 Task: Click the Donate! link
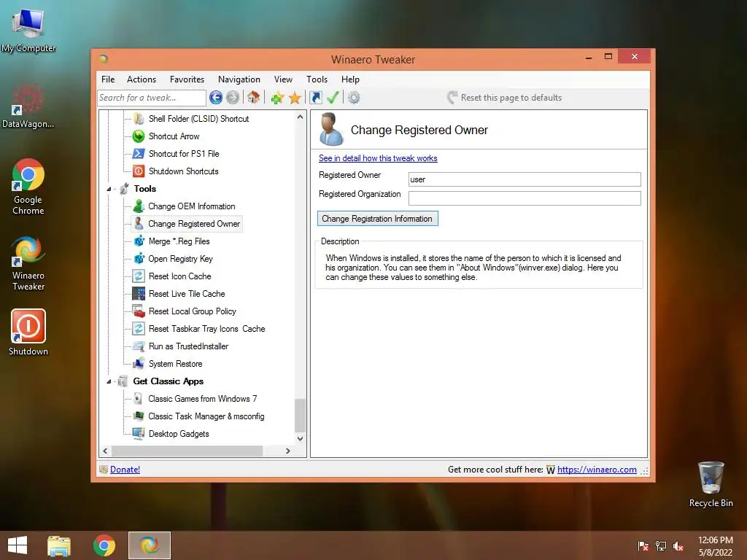point(125,470)
